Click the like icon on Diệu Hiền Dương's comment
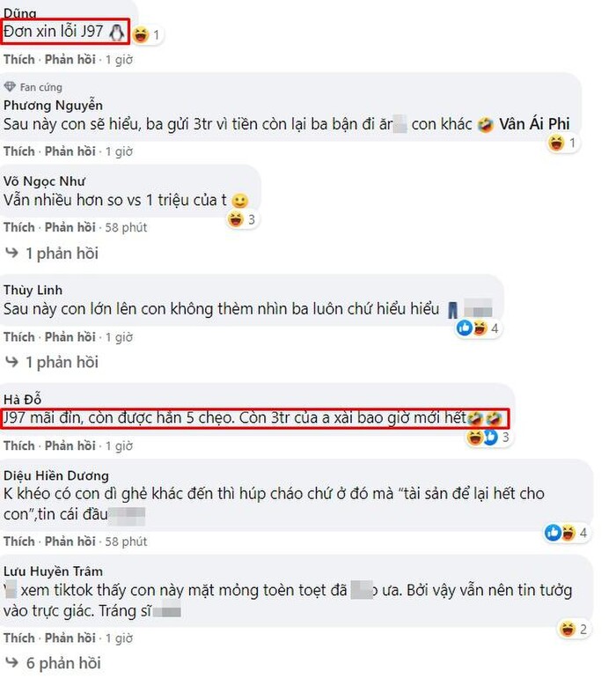The height and width of the screenshot is (678, 616). (x=553, y=533)
